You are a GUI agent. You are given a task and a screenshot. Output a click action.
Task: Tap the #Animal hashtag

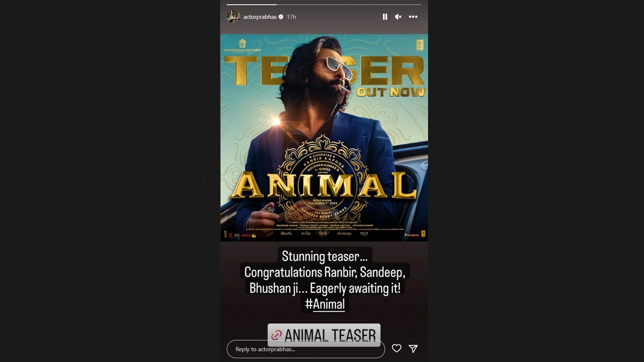(325, 304)
